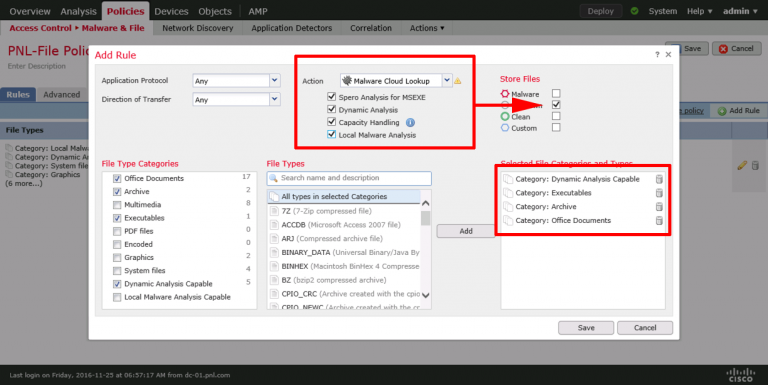Open the Overview menu
Screen dimensions: 768x385
point(30,11)
